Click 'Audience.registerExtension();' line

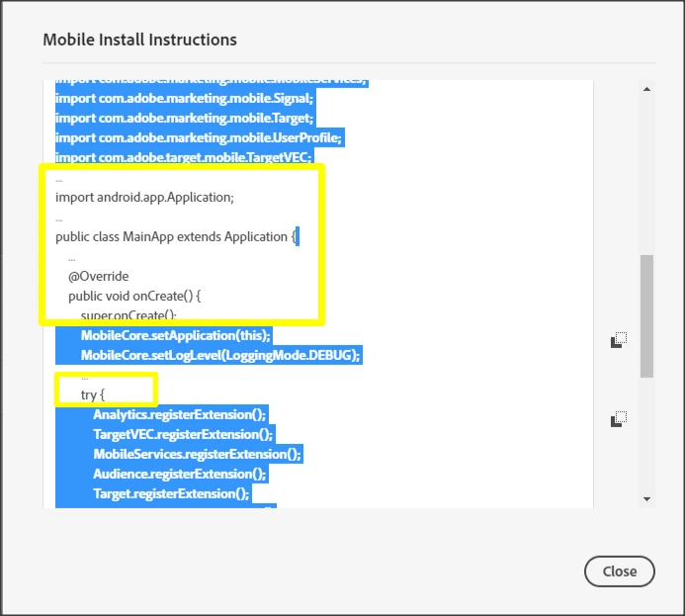point(180,474)
